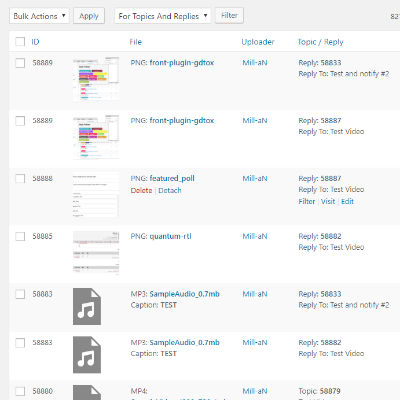Open the featured_poll thumbnail
The height and width of the screenshot is (400, 400).
(96, 195)
